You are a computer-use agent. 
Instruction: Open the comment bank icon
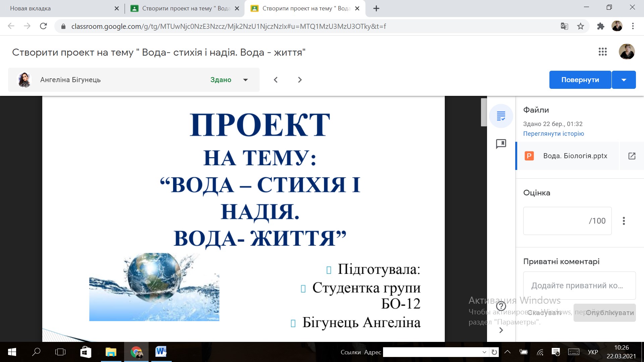pyautogui.click(x=501, y=144)
